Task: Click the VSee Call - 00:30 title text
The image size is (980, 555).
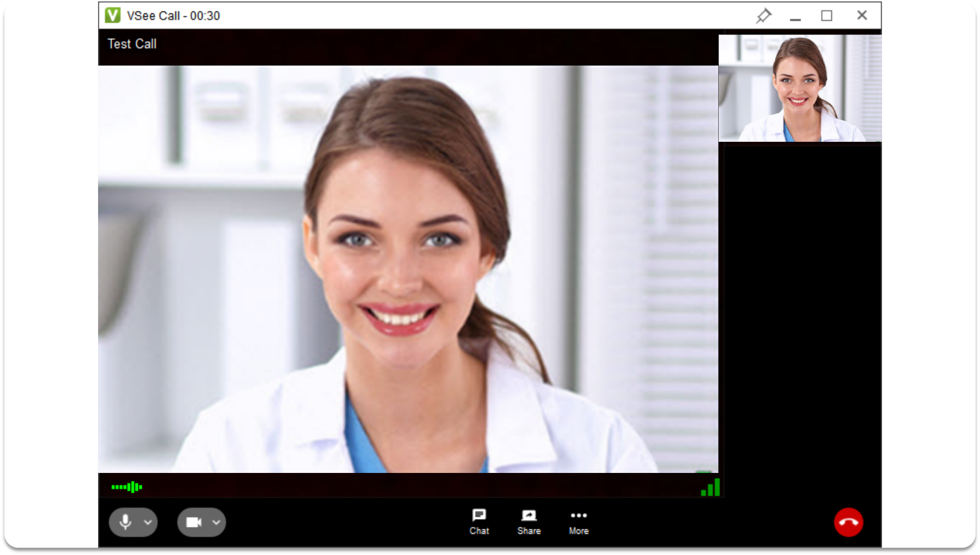Action: click(173, 16)
